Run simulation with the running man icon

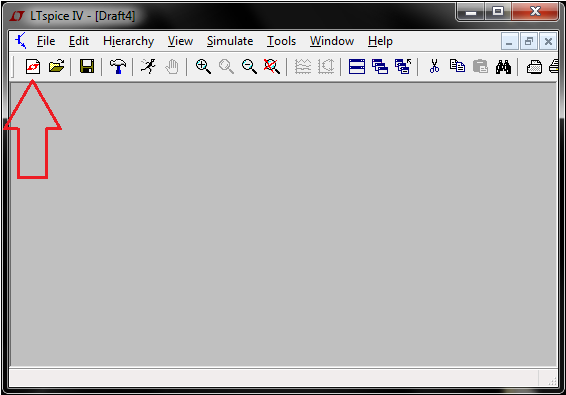pos(148,66)
